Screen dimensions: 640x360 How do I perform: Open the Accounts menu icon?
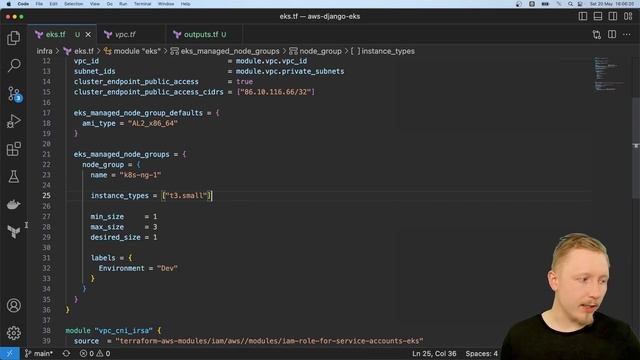[x=13, y=305]
